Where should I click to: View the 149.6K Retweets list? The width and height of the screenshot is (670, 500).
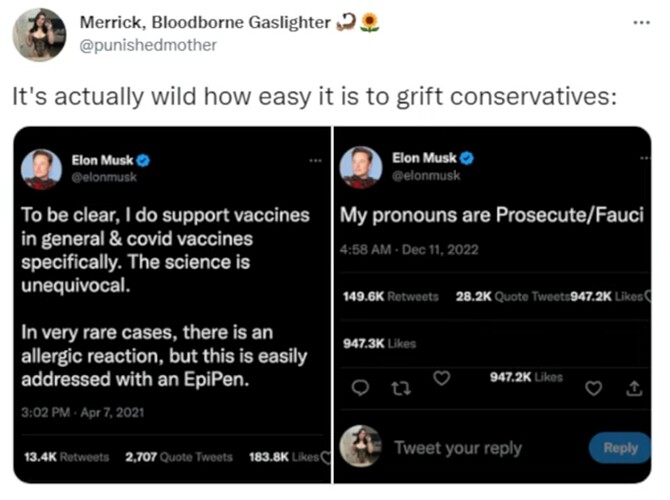pos(391,296)
